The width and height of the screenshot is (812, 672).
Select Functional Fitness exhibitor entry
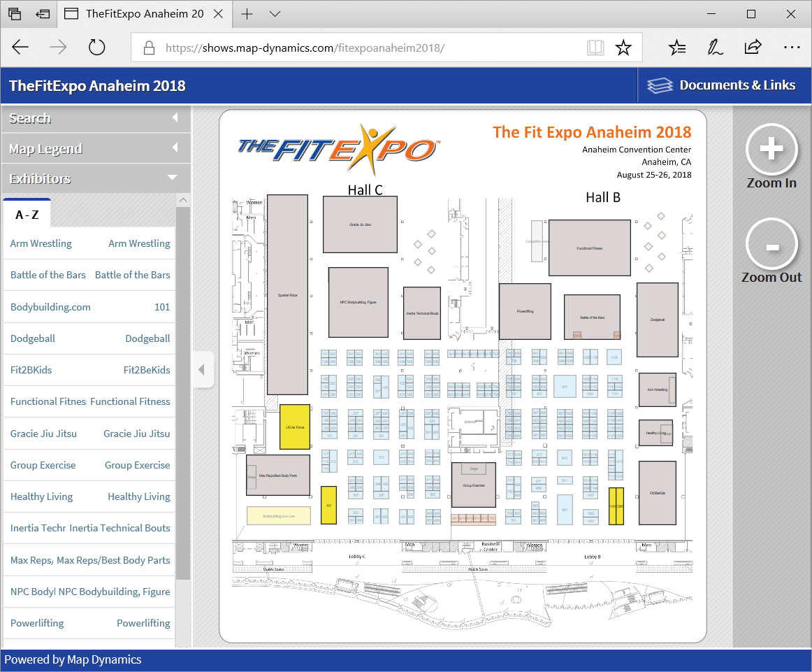click(x=89, y=401)
